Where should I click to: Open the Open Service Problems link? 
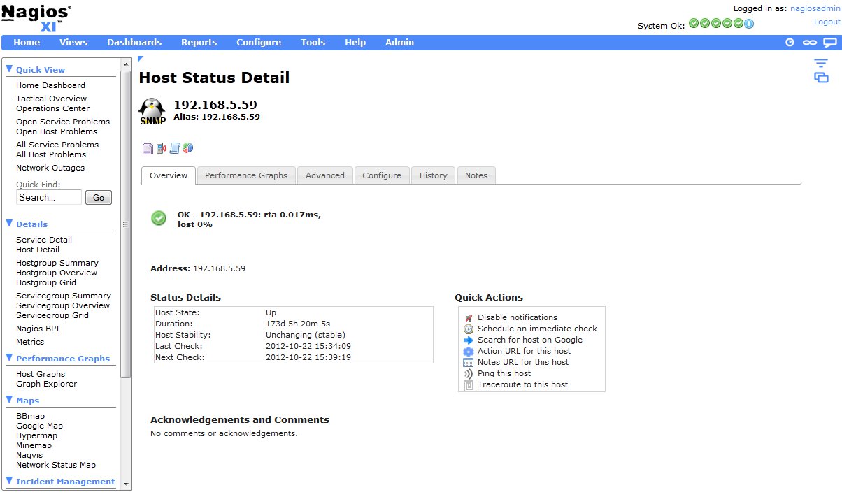(63, 122)
